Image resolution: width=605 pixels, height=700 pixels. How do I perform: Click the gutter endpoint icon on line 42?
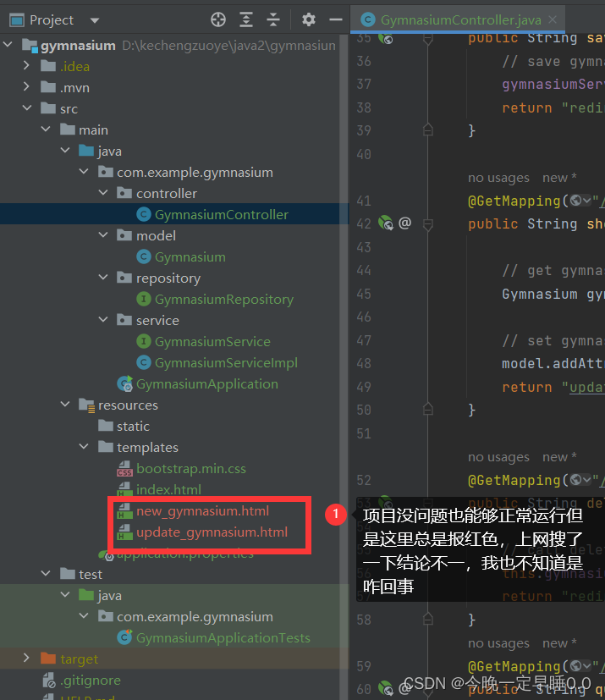tap(386, 223)
